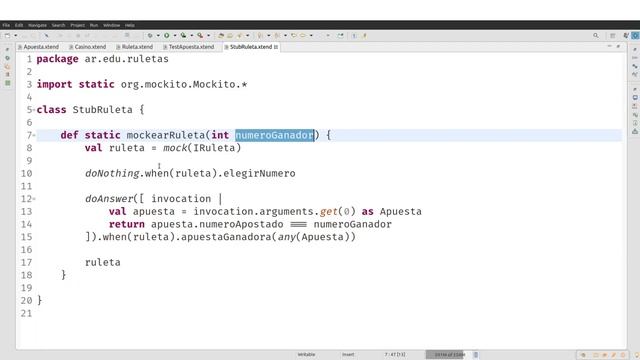This screenshot has width=640, height=360.
Task: Click the green Run button icon
Action: [167, 36]
